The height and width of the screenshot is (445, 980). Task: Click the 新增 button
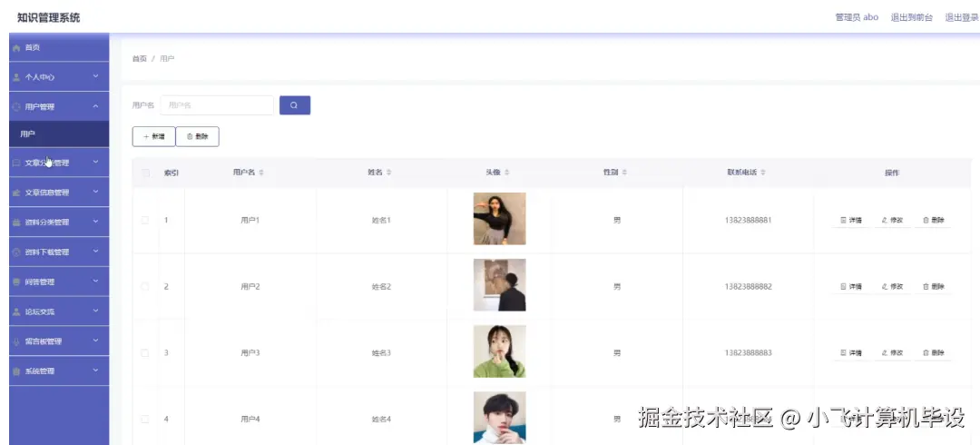pyautogui.click(x=153, y=136)
